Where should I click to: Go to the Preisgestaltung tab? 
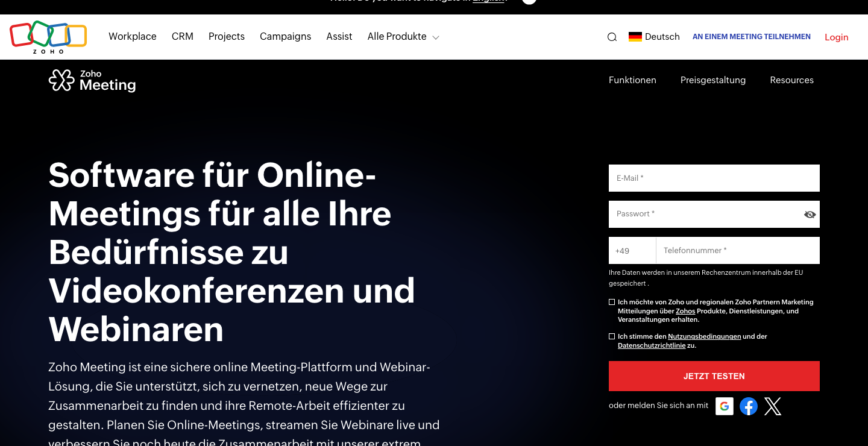[713, 80]
